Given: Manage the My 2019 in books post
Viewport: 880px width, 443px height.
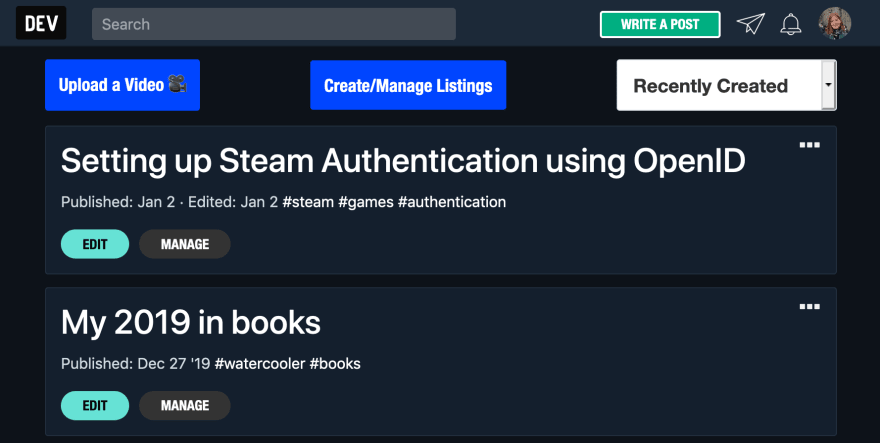Looking at the screenshot, I should coord(185,405).
